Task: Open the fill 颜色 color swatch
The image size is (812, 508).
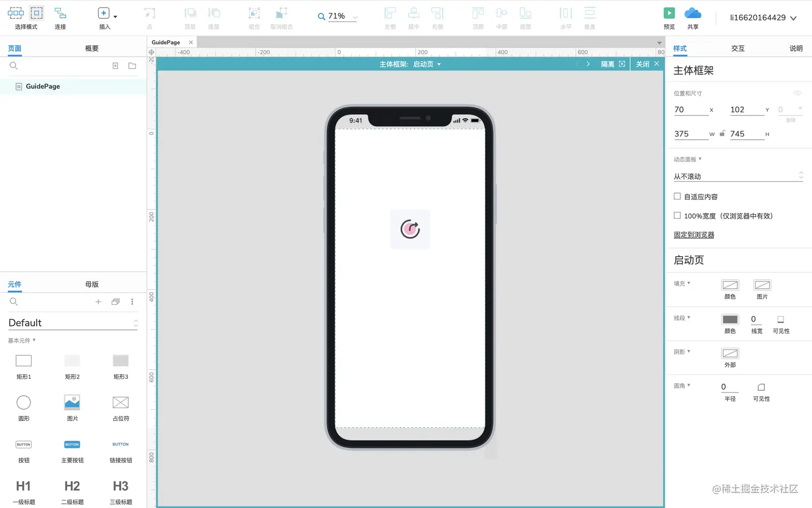Action: [730, 285]
